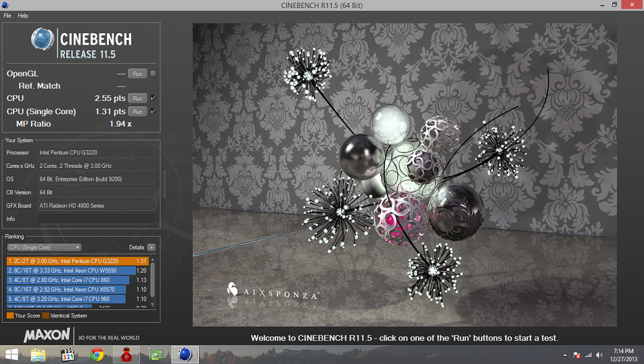Click the OS field value

pyautogui.click(x=97, y=179)
